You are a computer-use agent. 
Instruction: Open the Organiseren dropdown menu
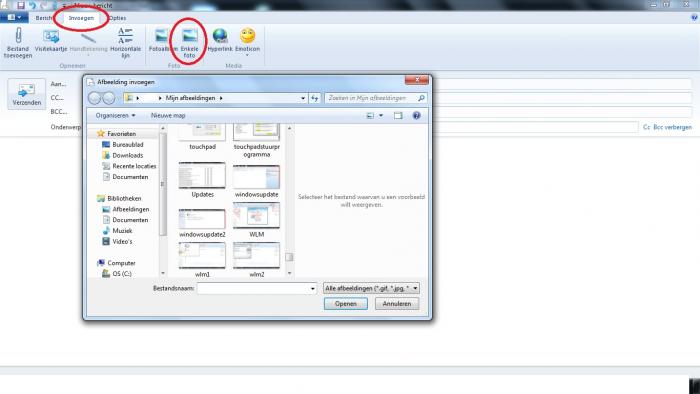click(x=115, y=116)
